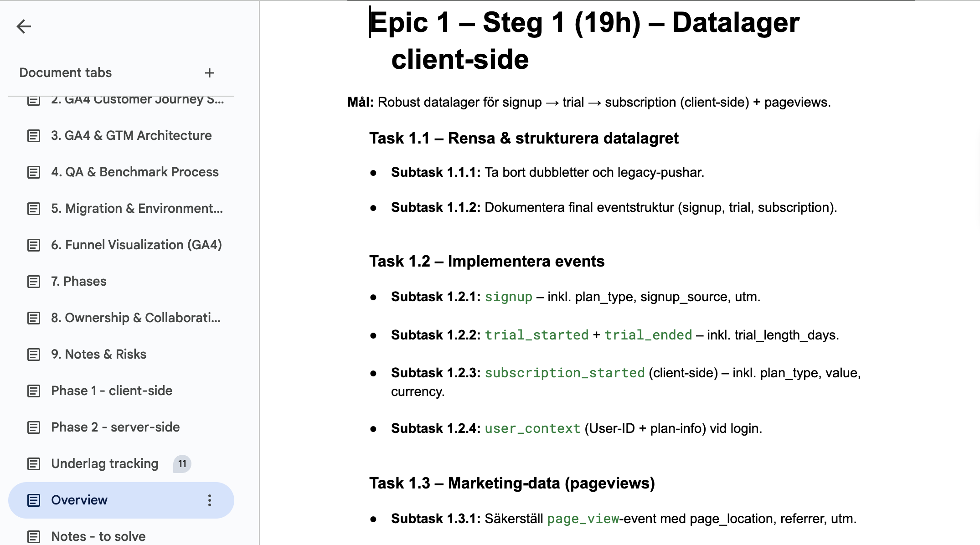This screenshot has height=545, width=980.
Task: Click the document icon beside Underlag tracking
Action: click(x=34, y=463)
